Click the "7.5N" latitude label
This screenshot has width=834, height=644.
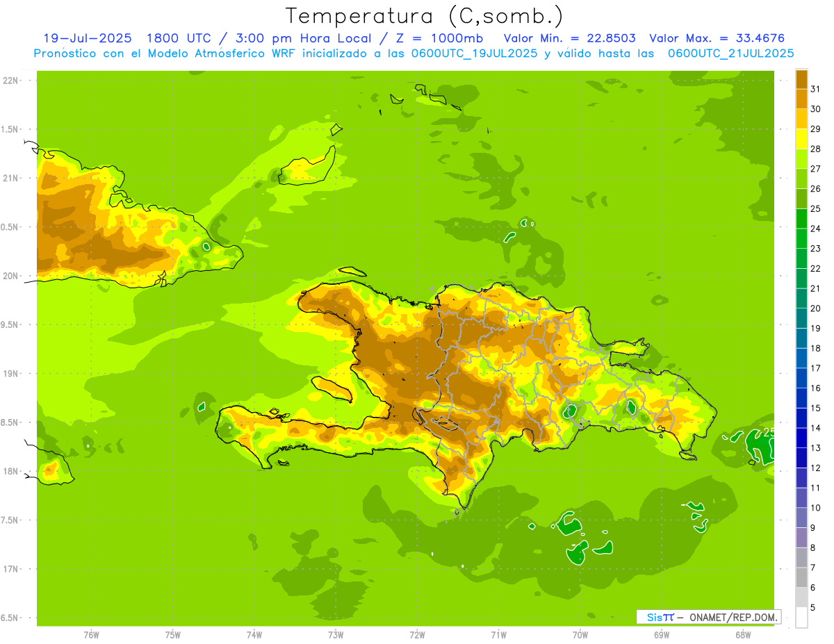pos(10,520)
